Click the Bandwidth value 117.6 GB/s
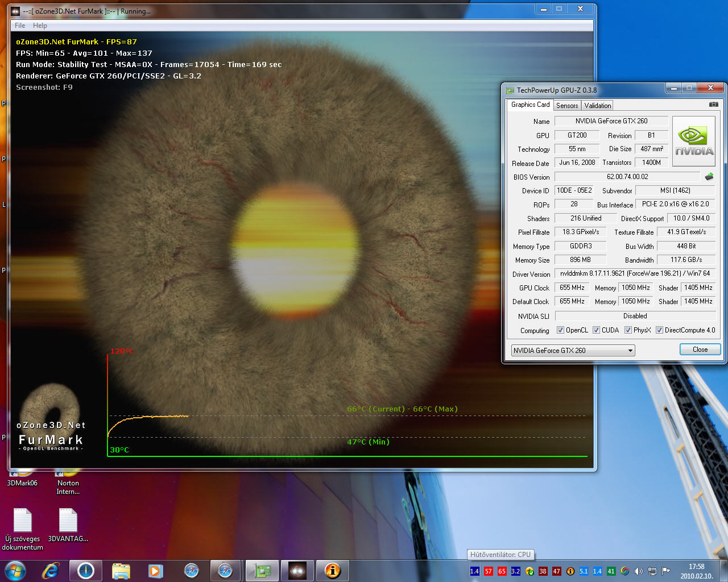Viewport: 728px width, 582px height. click(686, 260)
